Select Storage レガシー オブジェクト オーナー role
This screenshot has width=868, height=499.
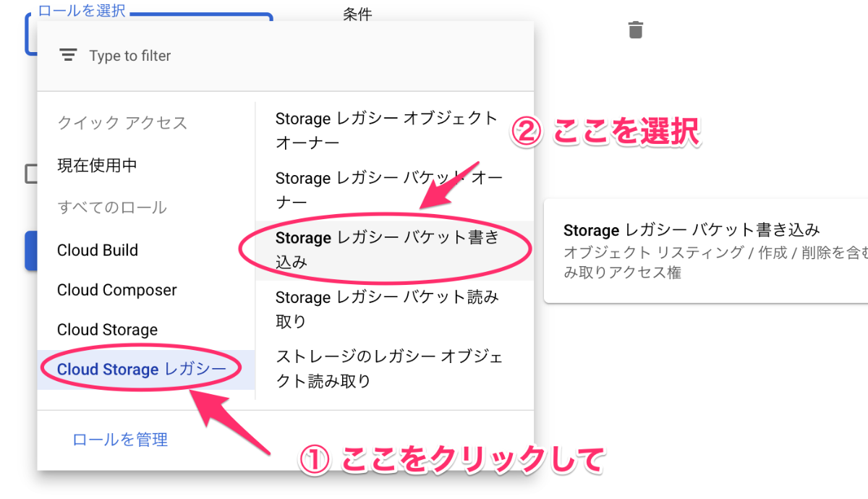coord(394,131)
